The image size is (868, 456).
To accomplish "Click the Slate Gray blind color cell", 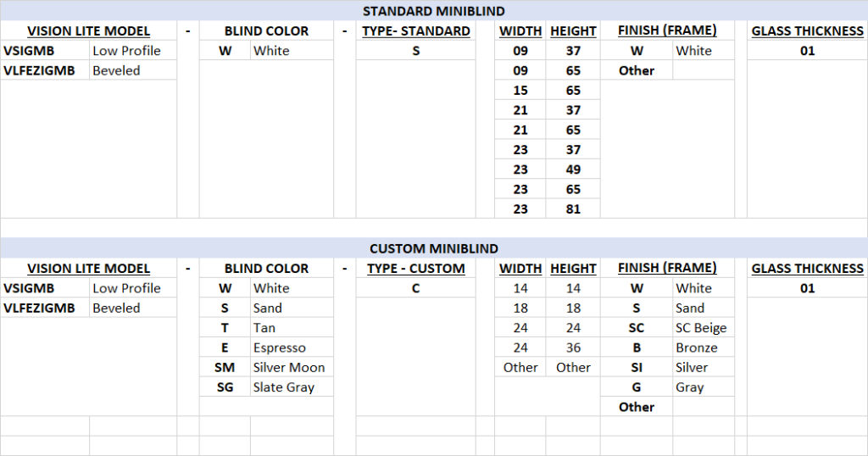I will point(283,387).
